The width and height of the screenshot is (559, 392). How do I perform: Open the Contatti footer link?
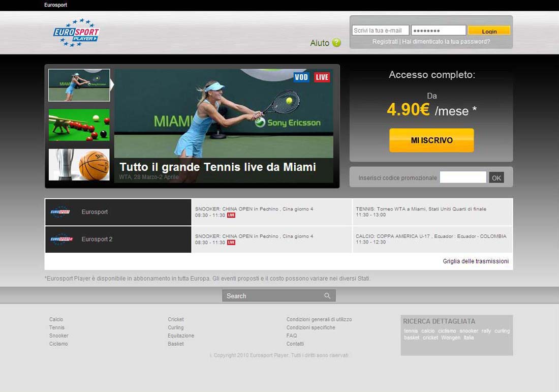coord(295,344)
